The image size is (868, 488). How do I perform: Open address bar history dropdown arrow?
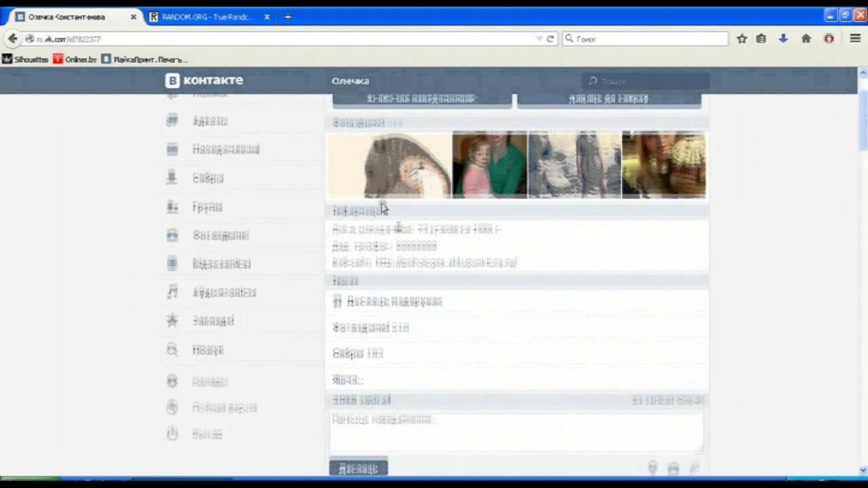[x=539, y=39]
